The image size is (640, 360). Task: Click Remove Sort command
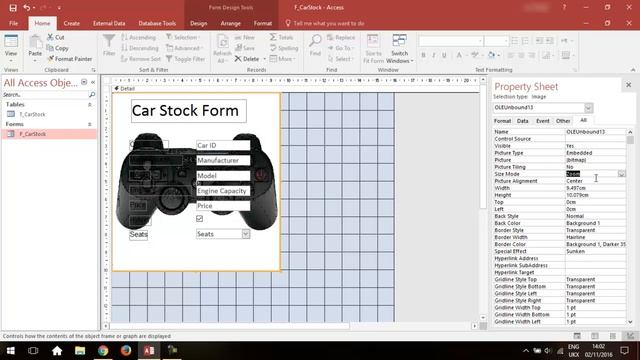pyautogui.click(x=141, y=59)
